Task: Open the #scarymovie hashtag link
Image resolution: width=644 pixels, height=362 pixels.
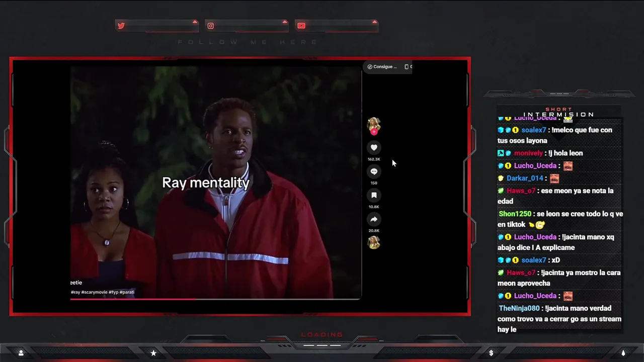Action: [x=94, y=292]
